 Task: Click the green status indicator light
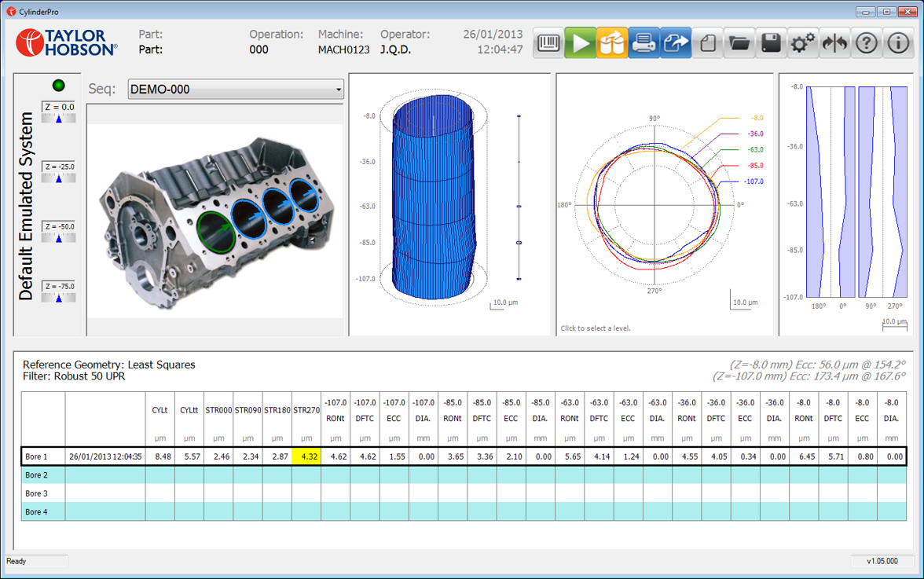click(58, 86)
